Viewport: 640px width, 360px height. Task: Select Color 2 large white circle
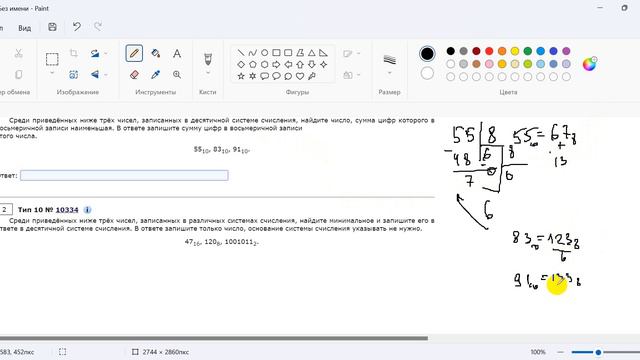coord(427,73)
